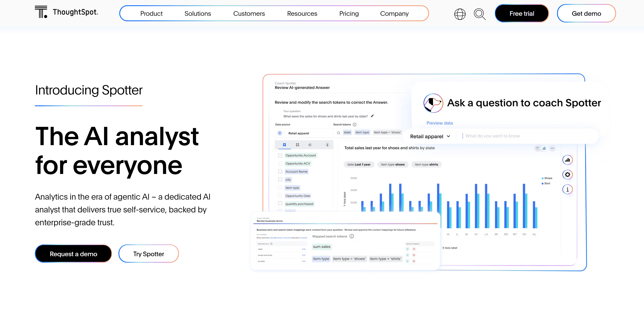This screenshot has width=644, height=317.
Task: Click the 'item type shoes' filter chip
Action: [x=393, y=164]
